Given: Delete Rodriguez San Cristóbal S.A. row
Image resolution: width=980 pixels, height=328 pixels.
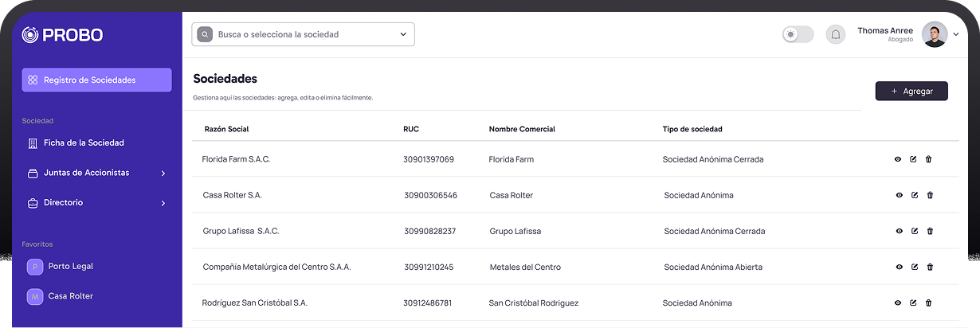Looking at the screenshot, I should point(928,303).
